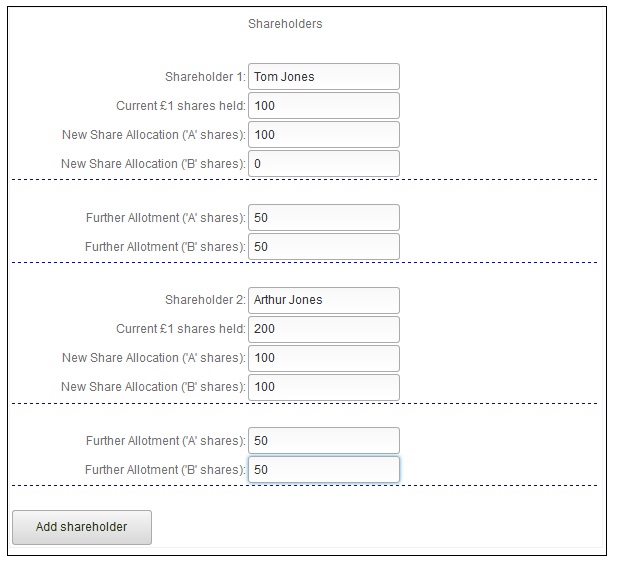Image resolution: width=618 pixels, height=566 pixels.
Task: Click Arthur Jones' New Share Allocation 'B' field
Action: coord(323,387)
